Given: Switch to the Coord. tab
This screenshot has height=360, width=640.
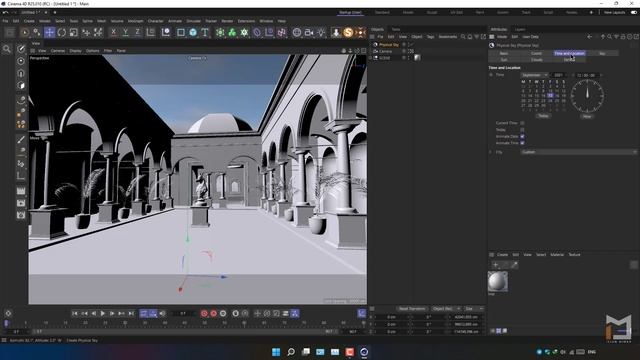Looking at the screenshot, I should [x=537, y=53].
